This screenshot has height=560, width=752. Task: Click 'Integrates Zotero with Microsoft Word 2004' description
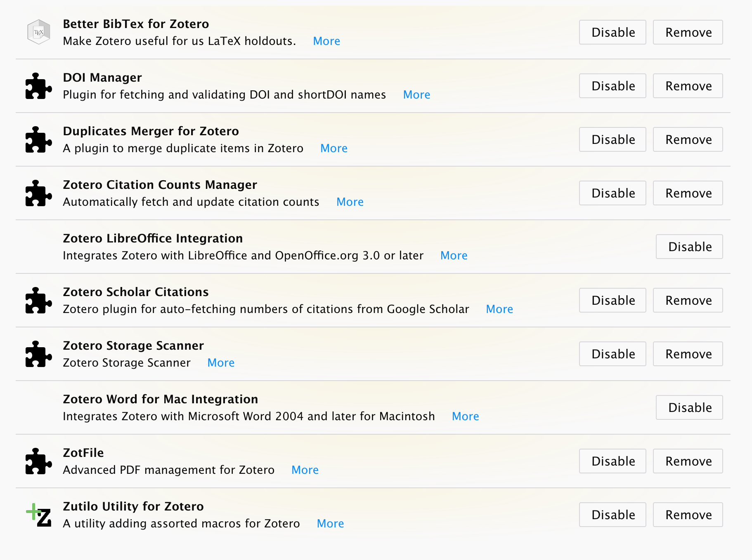coord(249,416)
